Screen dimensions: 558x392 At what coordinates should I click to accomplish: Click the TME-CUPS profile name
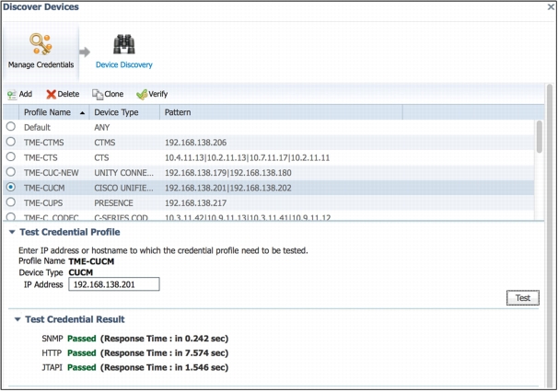(43, 203)
